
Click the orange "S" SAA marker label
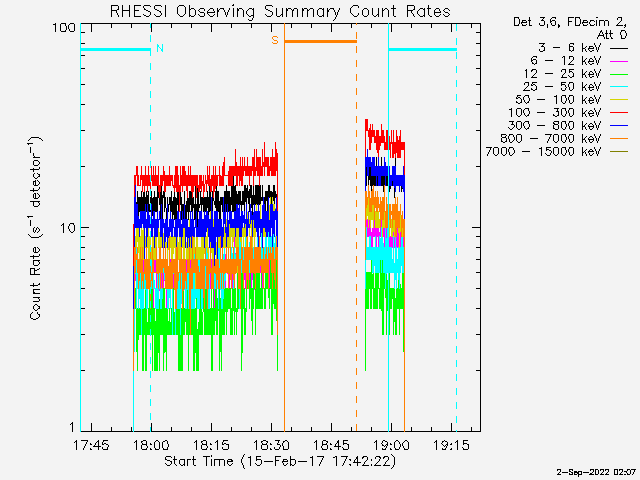275,40
